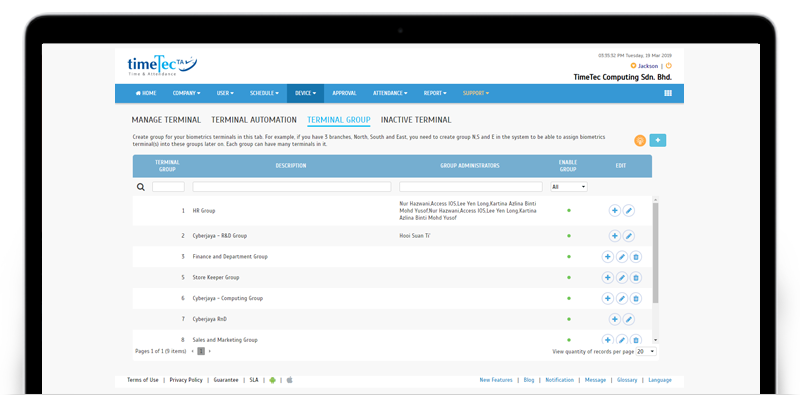Toggle enable dot for Sales and Marketing Group
800x395 pixels.
569,340
